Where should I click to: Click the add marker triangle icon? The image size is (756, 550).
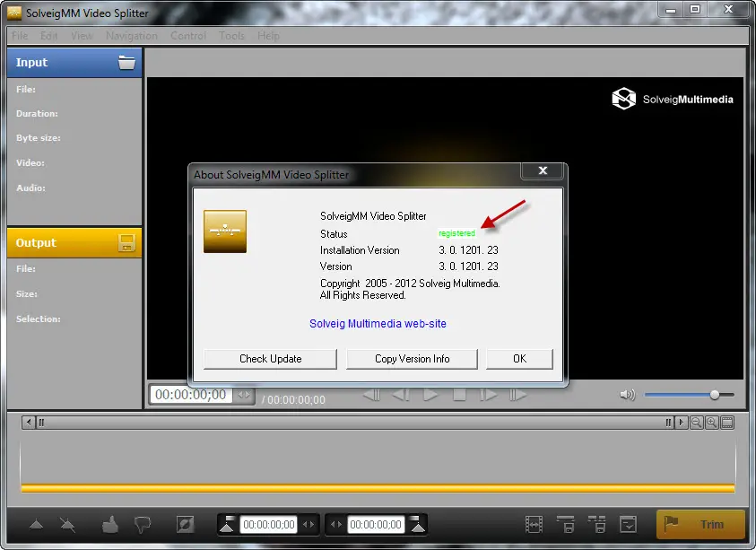tap(36, 525)
